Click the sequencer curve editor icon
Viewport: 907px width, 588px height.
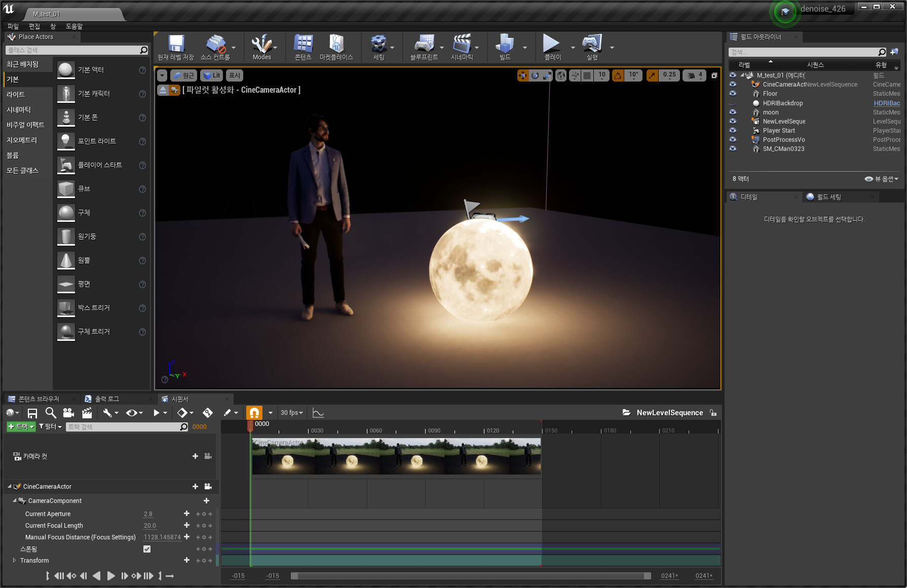318,413
